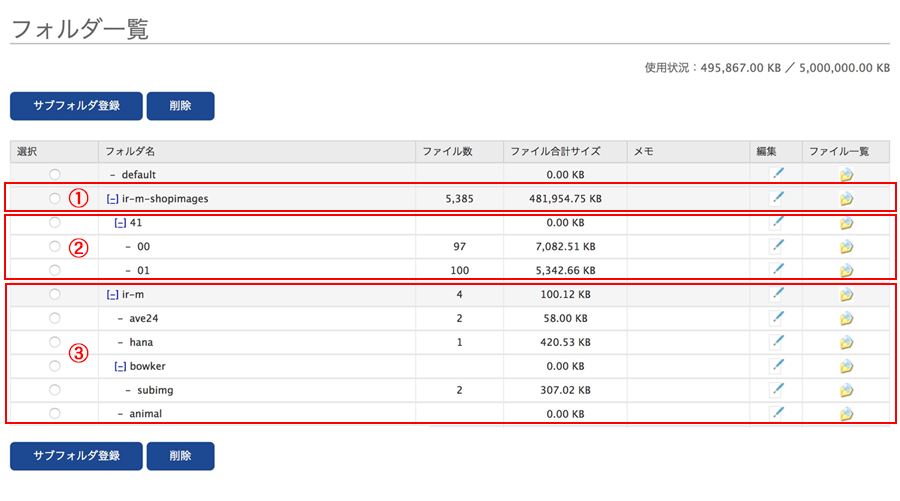Click the hana folder name
The width and height of the screenshot is (900, 501).
141,343
